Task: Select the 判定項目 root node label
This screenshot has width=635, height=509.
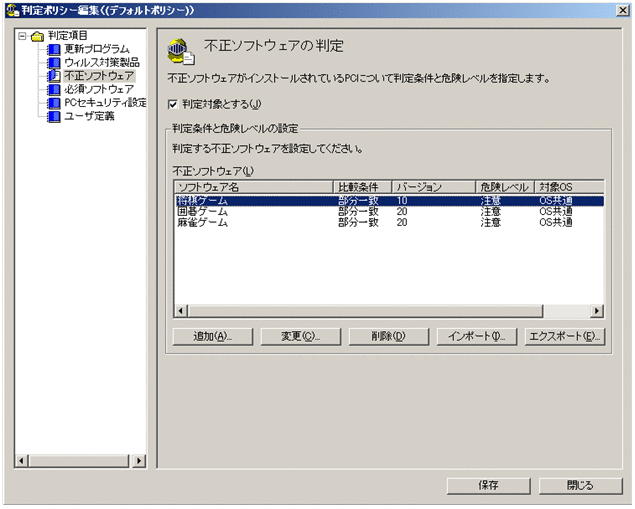Action: [x=68, y=36]
